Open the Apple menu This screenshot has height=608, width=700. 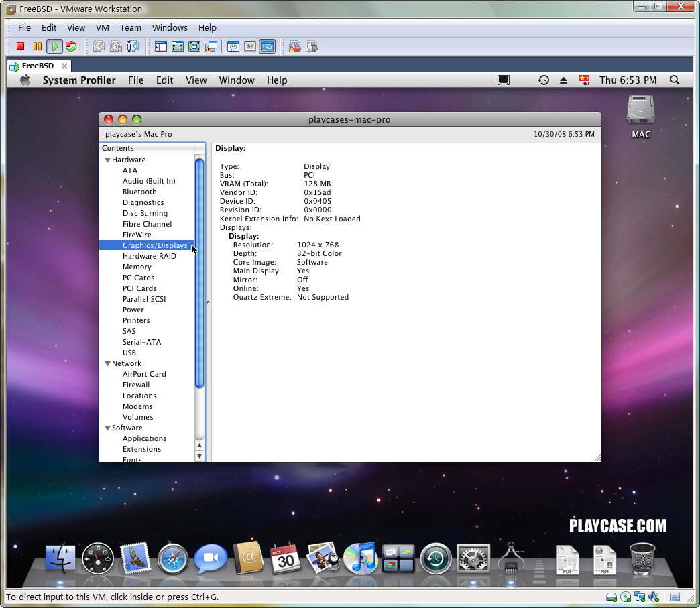[x=25, y=80]
